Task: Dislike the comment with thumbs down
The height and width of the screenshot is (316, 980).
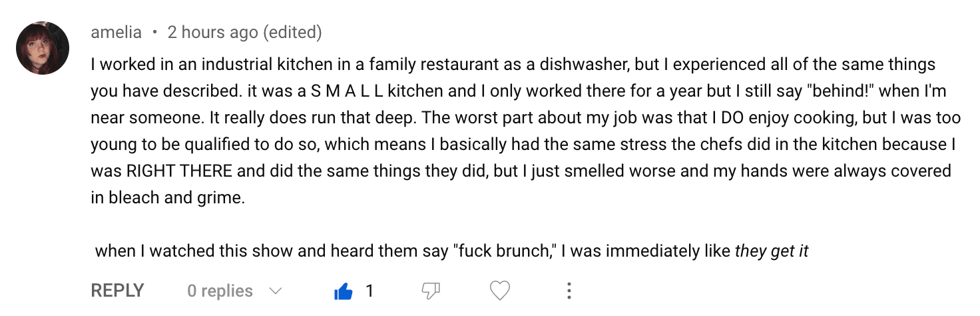Action: pyautogui.click(x=431, y=291)
